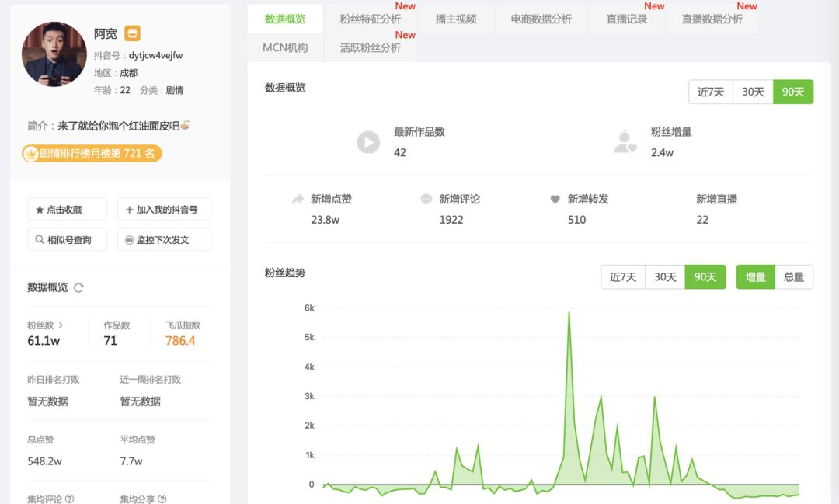
Task: Click the 粉丝增量 value 2.4w
Action: 662,152
